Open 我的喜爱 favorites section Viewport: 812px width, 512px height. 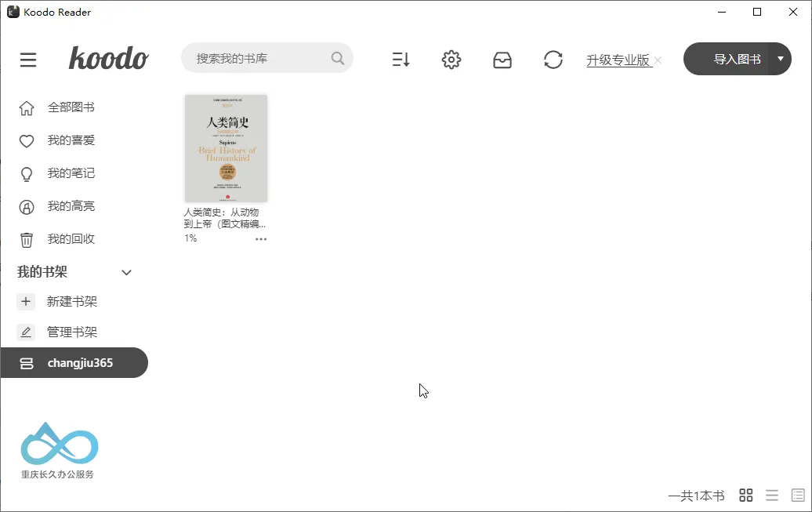point(71,140)
